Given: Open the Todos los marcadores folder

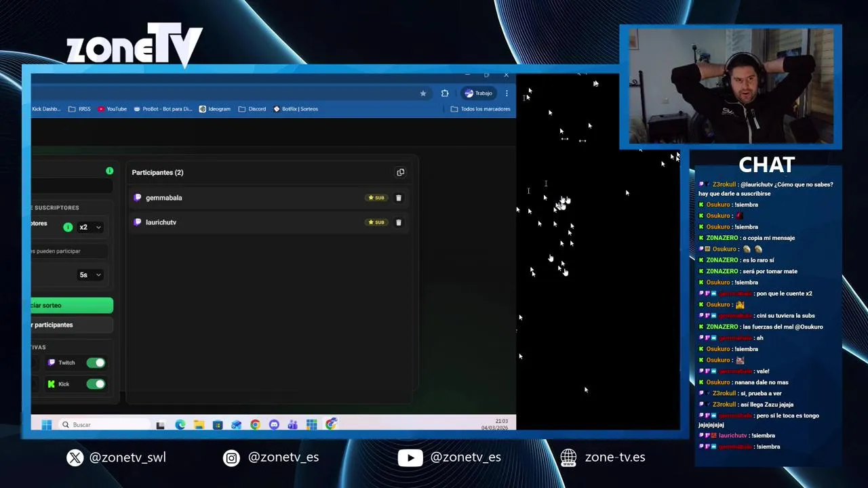Looking at the screenshot, I should tap(481, 108).
